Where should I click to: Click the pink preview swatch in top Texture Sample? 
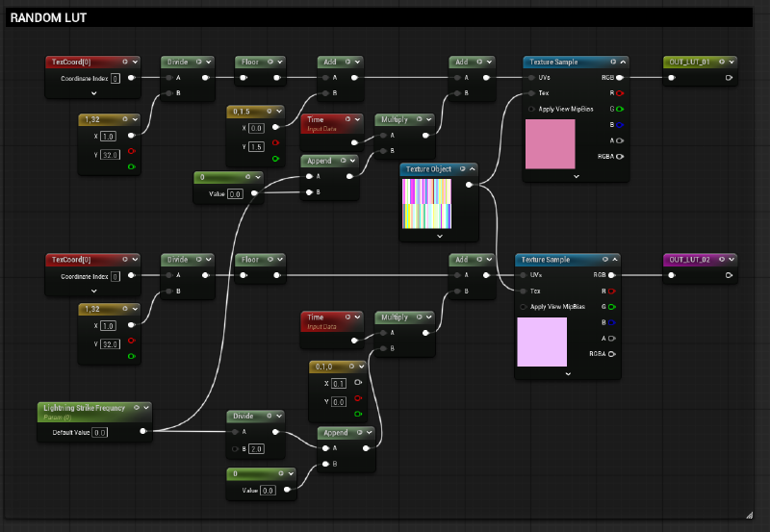click(x=550, y=145)
